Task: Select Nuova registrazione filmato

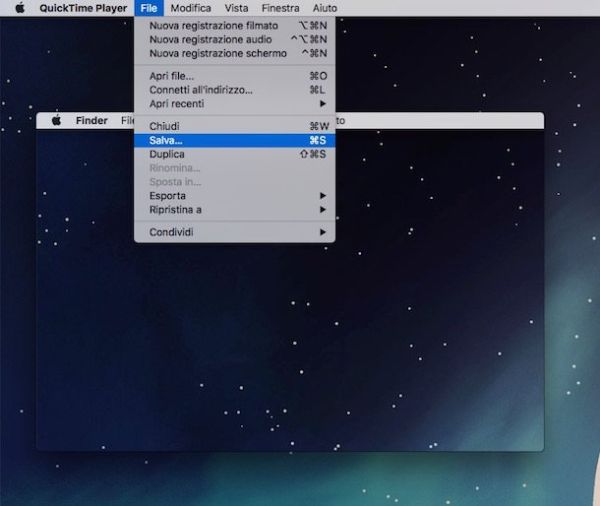Action: pos(214,25)
